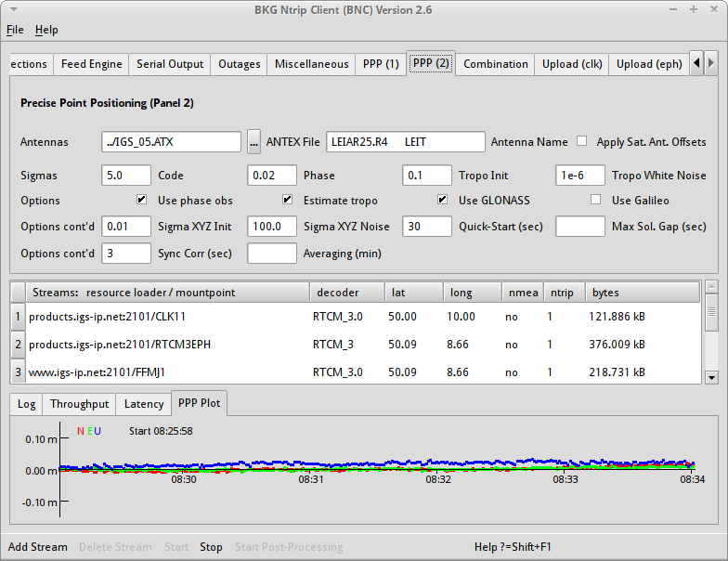Screen dimensions: 728x561
Task: Click Stop to halt the streams
Action: (x=211, y=547)
